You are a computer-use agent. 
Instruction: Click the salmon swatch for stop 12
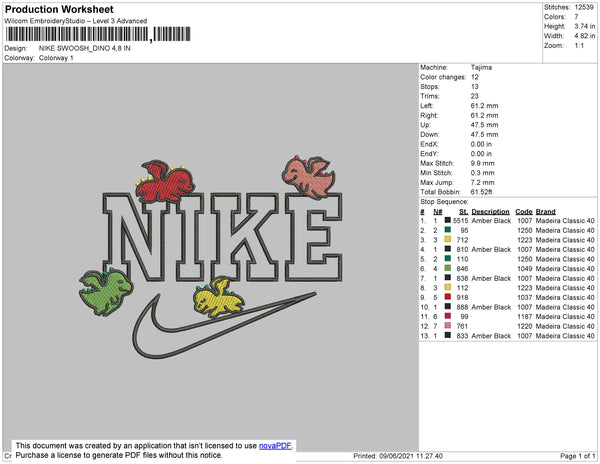click(x=448, y=326)
